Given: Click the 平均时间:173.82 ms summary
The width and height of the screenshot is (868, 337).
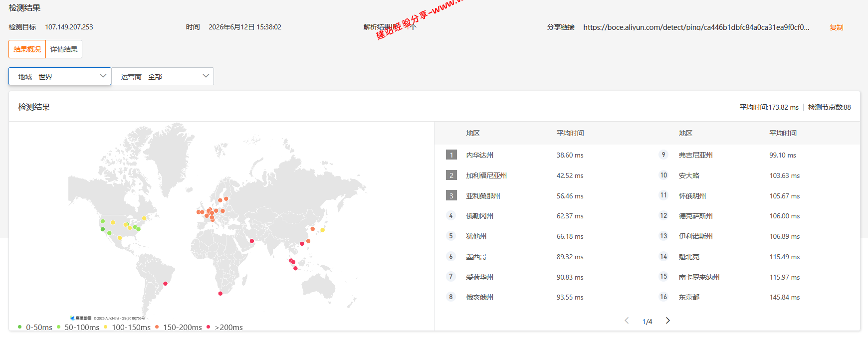Looking at the screenshot, I should click(769, 107).
